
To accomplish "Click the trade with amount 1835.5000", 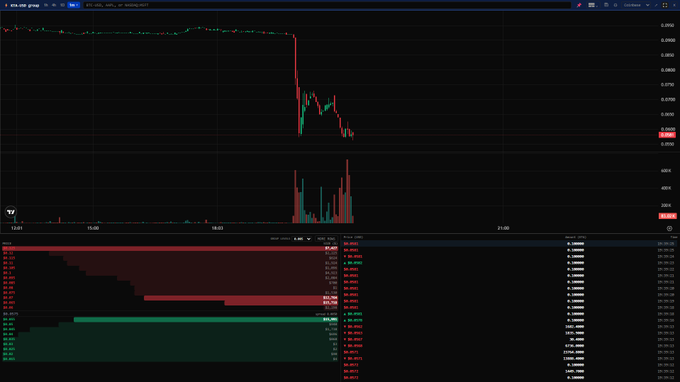I will click(510, 333).
